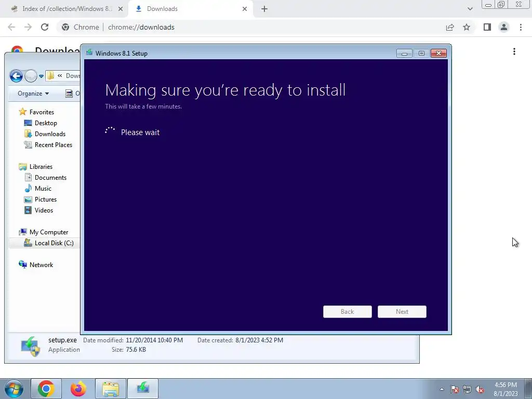
Task: Toggle the Chrome side panel icon
Action: tap(487, 27)
